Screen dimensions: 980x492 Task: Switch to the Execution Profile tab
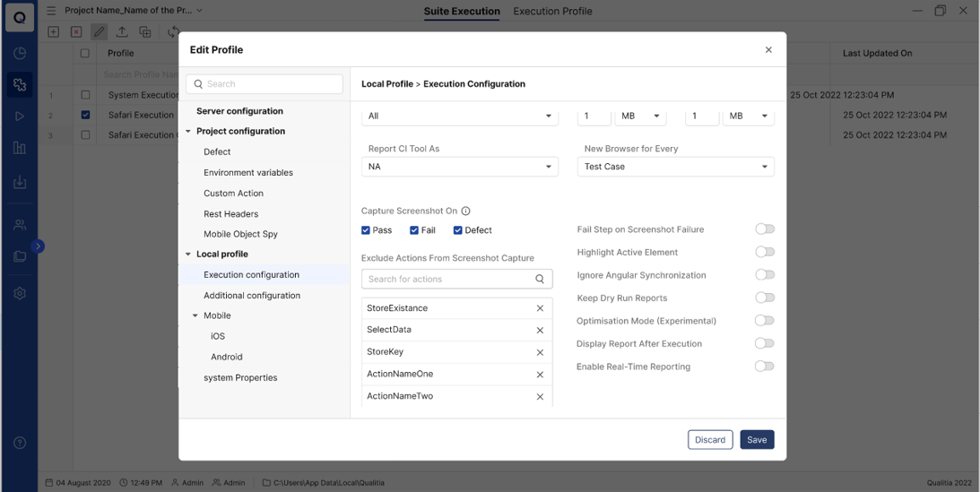pyautogui.click(x=552, y=12)
